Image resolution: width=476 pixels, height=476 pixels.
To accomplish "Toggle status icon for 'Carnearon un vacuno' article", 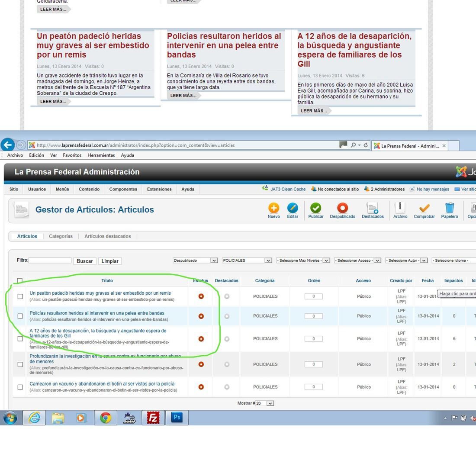I will coord(201,387).
